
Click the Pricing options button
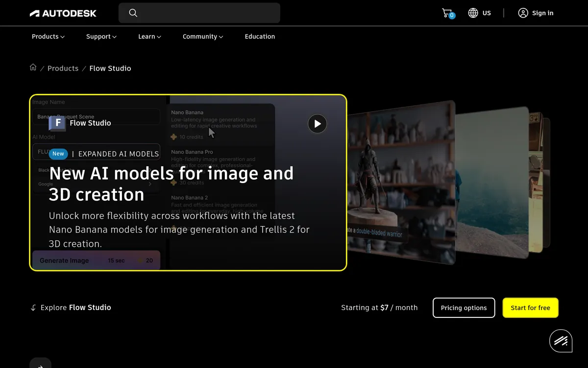(464, 308)
